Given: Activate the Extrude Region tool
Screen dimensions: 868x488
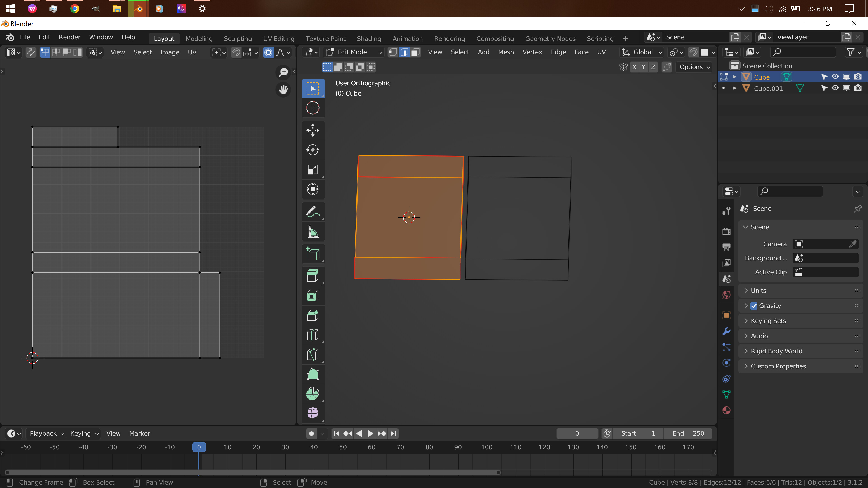Looking at the screenshot, I should pos(313,276).
